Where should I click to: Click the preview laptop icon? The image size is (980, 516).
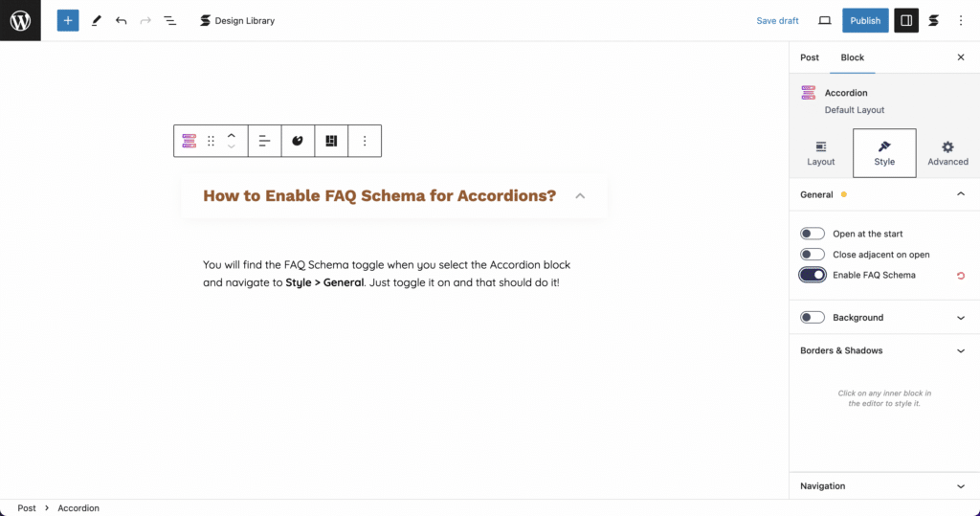coord(825,21)
